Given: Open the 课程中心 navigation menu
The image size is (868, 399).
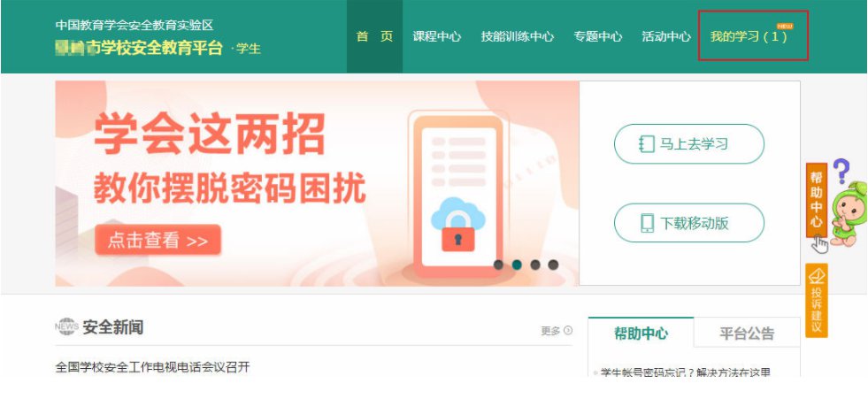Looking at the screenshot, I should [x=437, y=36].
